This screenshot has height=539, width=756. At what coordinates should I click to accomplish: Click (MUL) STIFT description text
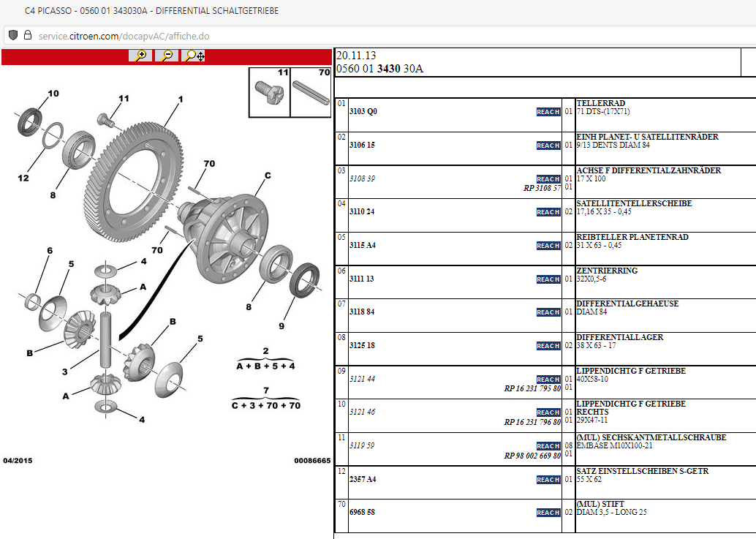(600, 505)
